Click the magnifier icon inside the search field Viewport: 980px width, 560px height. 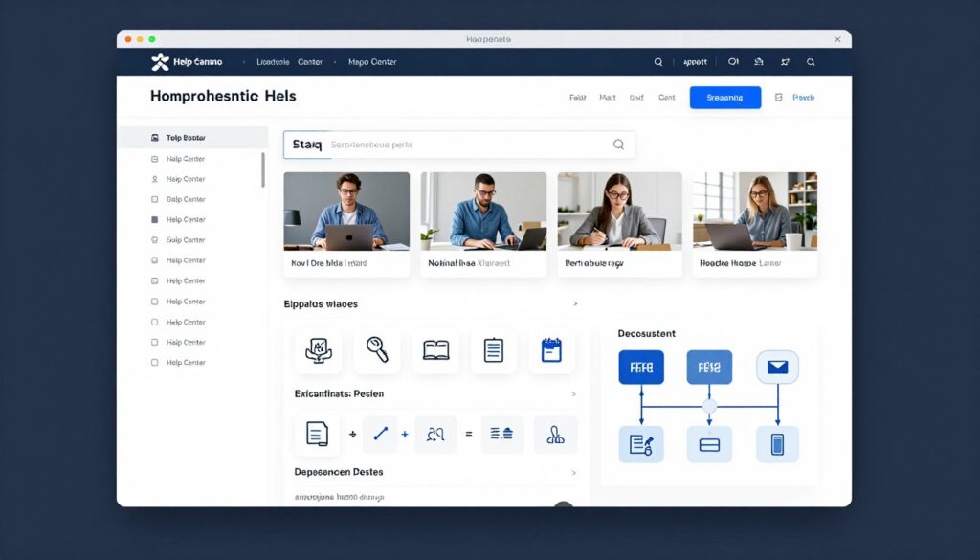pyautogui.click(x=619, y=145)
